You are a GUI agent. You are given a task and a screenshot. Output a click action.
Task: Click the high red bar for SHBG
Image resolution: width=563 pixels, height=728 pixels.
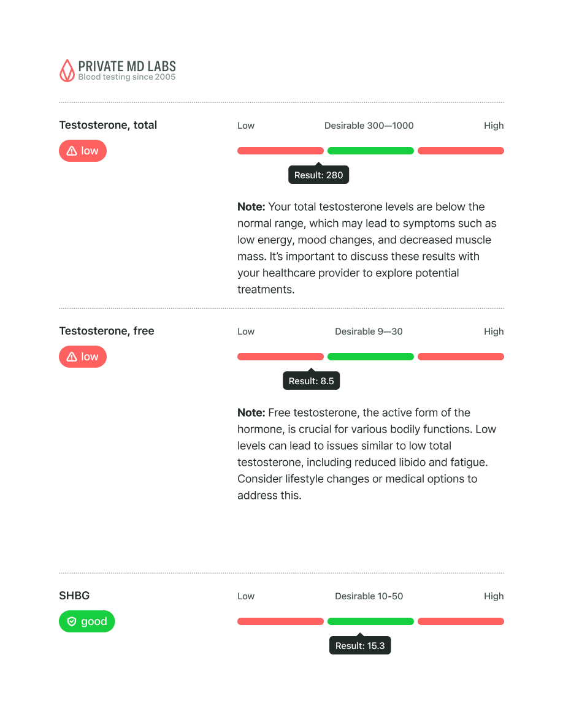pyautogui.click(x=461, y=621)
